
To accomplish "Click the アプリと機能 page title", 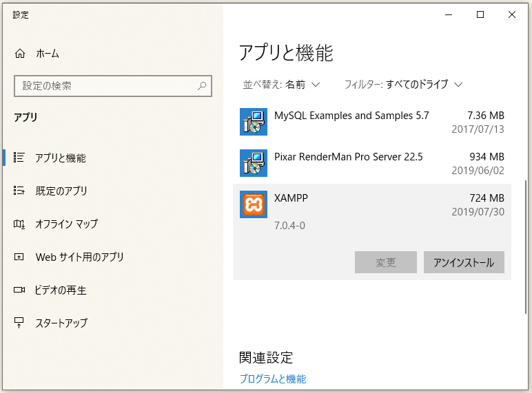I will tap(286, 53).
